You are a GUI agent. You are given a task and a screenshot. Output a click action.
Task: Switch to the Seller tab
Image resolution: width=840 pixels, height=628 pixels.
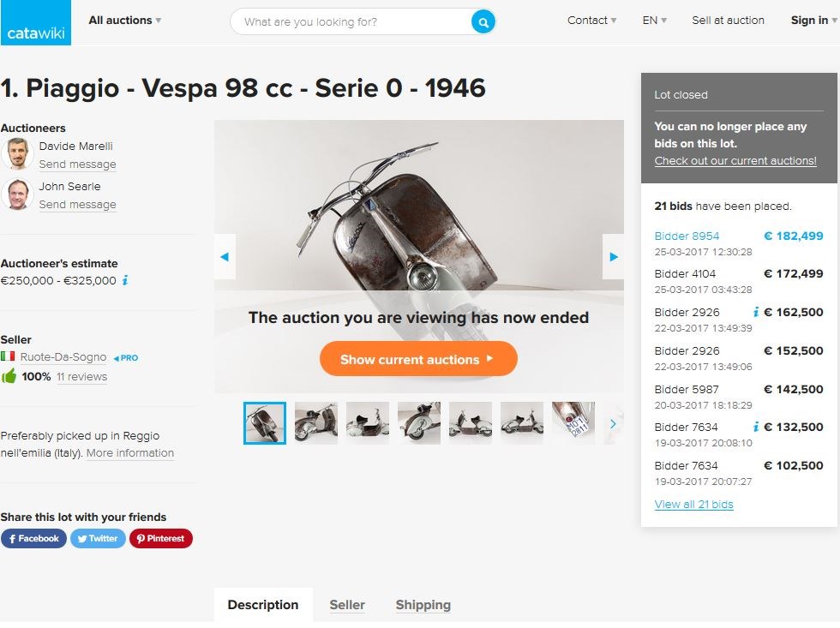pyautogui.click(x=347, y=605)
